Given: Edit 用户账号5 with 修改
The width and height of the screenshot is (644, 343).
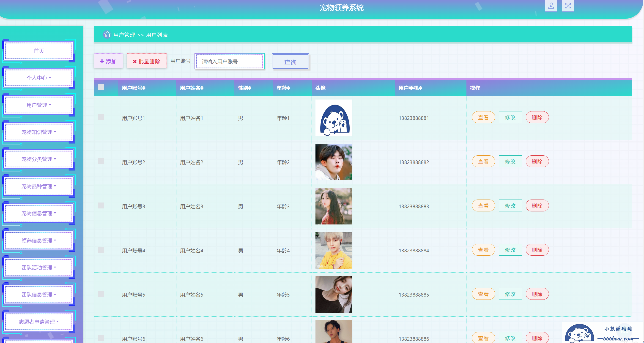Looking at the screenshot, I should click(x=510, y=294).
